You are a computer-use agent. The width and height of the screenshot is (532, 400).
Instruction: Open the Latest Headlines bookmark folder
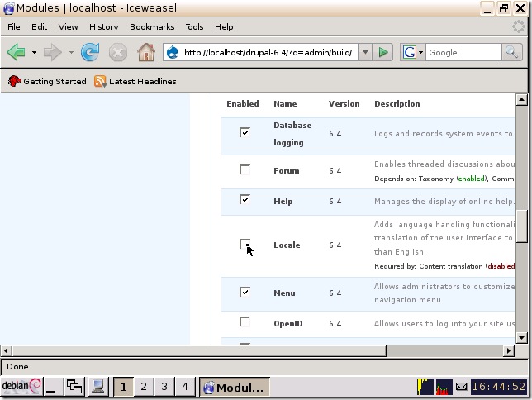coord(135,81)
